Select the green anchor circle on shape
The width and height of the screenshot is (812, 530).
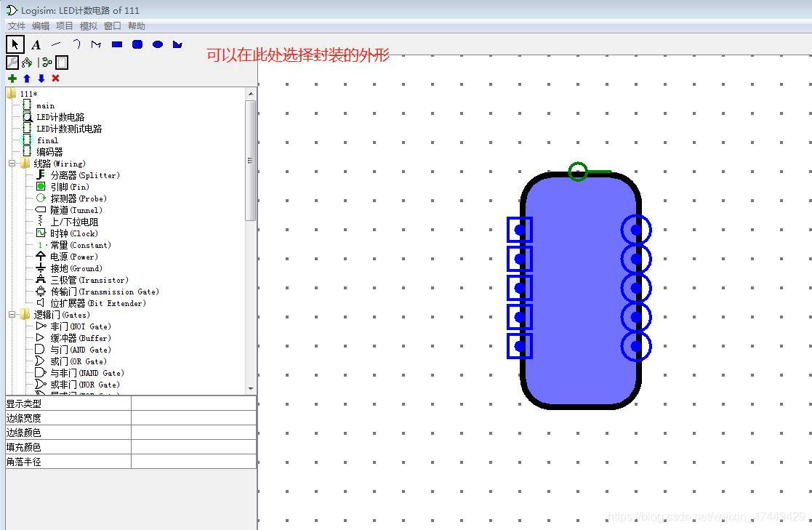[x=578, y=172]
